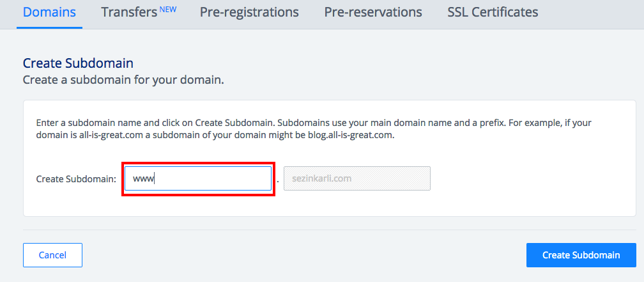The height and width of the screenshot is (282, 644).
Task: Open the SSL Certificates tab
Action: [x=493, y=12]
